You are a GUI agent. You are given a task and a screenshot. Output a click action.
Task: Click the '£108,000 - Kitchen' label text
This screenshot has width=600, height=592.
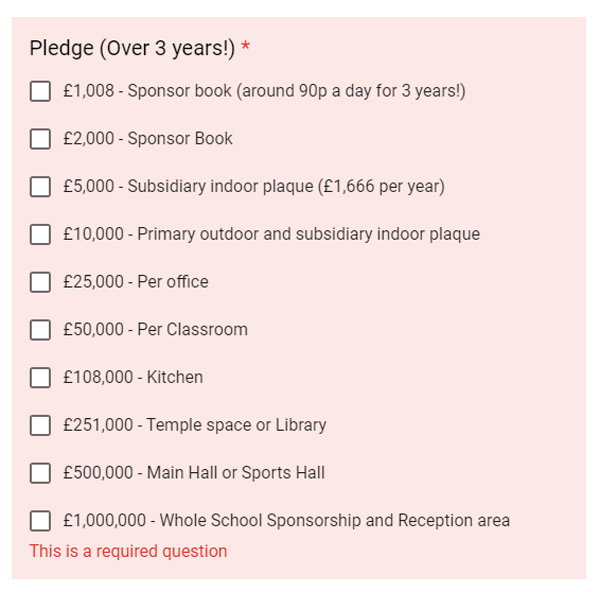[x=133, y=377]
